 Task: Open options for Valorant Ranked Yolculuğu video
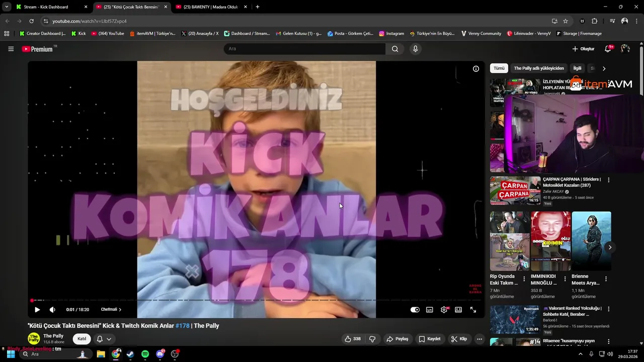click(x=608, y=309)
